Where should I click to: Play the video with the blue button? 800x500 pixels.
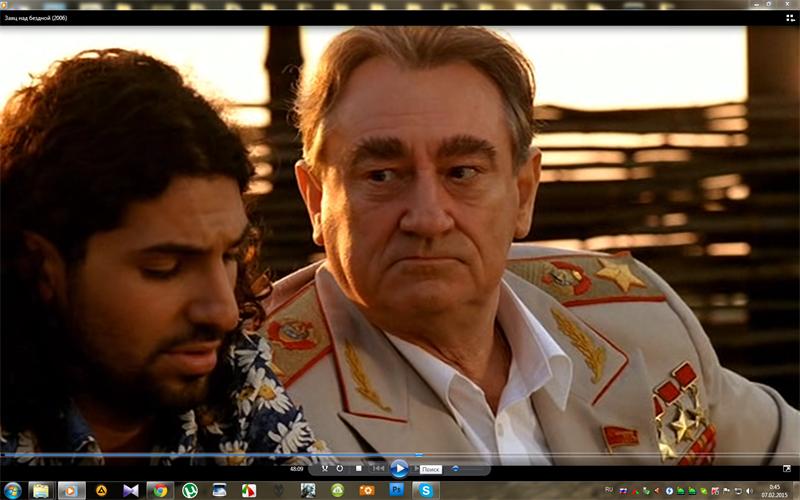tap(399, 468)
